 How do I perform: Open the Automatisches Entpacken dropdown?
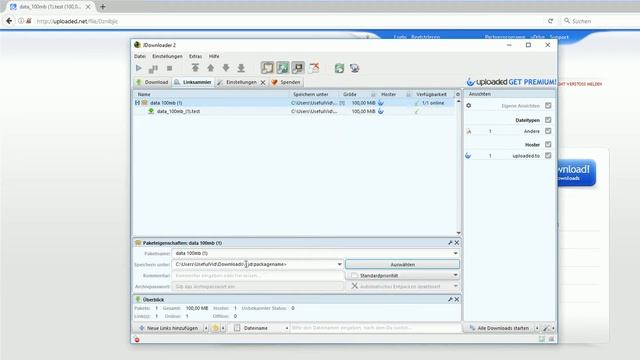[x=402, y=287]
